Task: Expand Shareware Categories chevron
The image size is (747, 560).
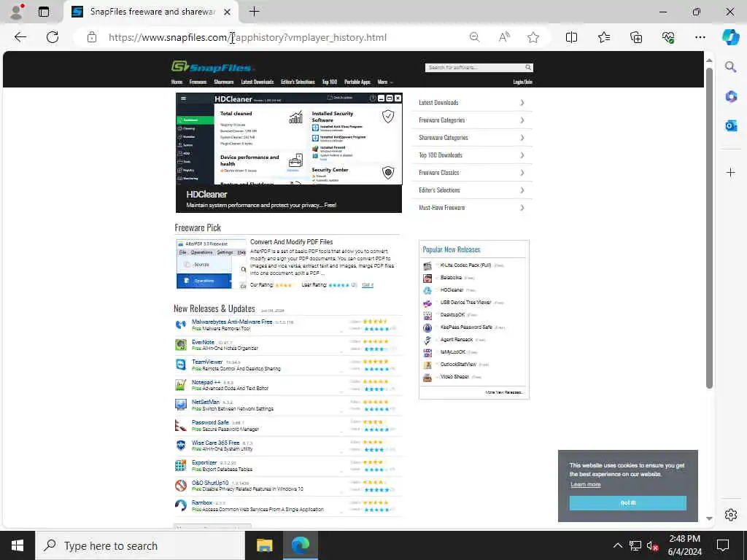Action: 522,138
